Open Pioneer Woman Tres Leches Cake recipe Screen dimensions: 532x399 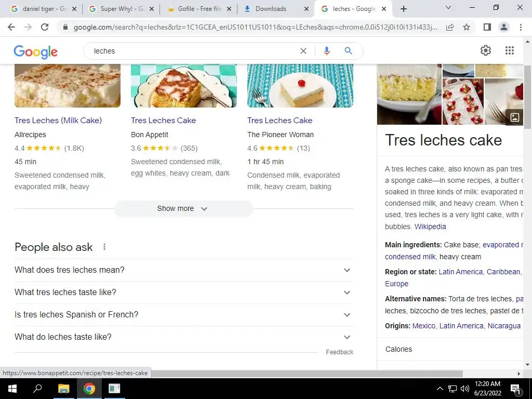click(280, 121)
